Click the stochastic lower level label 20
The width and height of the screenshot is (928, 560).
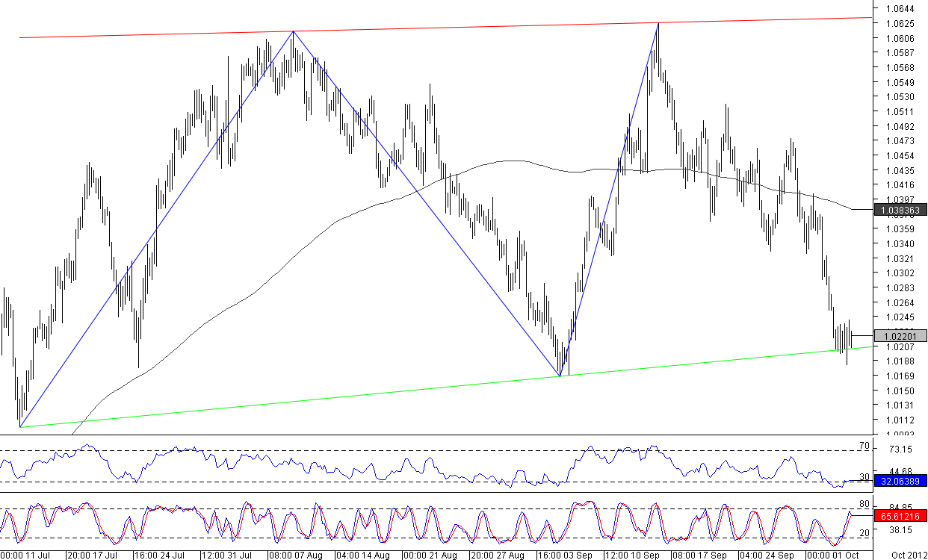click(864, 532)
